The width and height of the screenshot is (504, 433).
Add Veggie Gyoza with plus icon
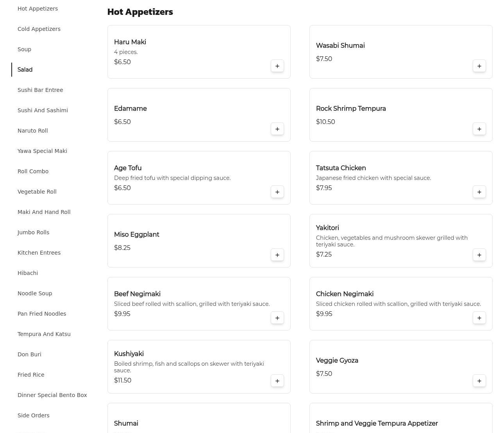click(x=479, y=381)
